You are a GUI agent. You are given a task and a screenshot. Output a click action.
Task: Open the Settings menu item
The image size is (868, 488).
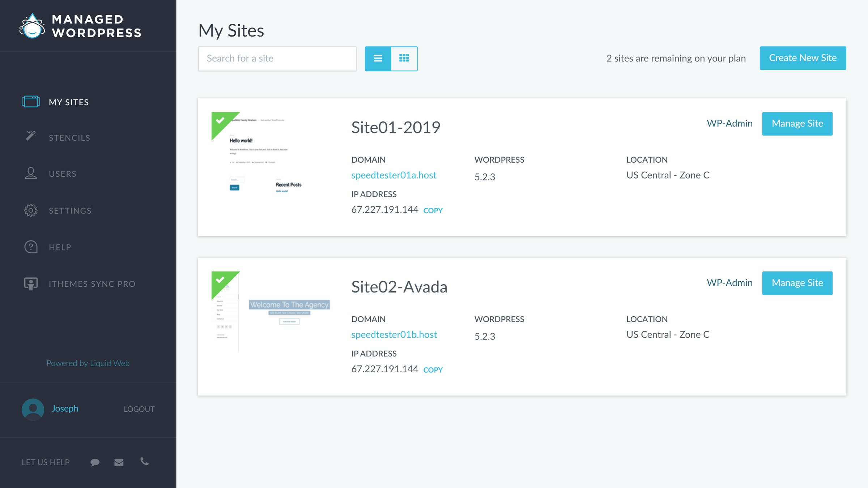(70, 211)
